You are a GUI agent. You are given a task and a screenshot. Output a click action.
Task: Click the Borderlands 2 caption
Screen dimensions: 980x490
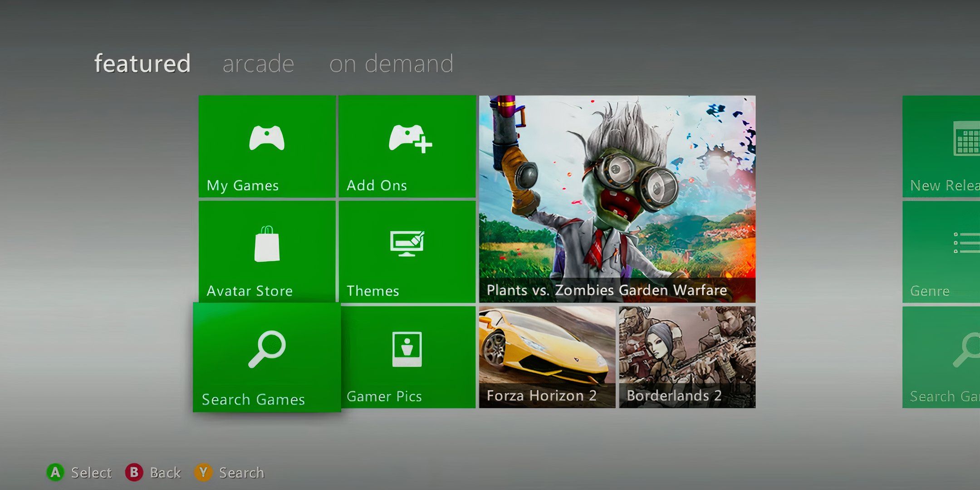[674, 396]
